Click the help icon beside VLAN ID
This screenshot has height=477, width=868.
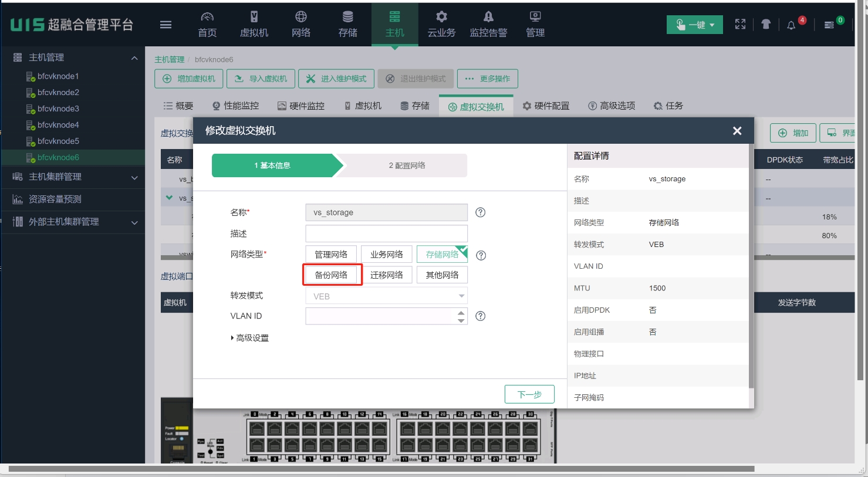click(480, 316)
